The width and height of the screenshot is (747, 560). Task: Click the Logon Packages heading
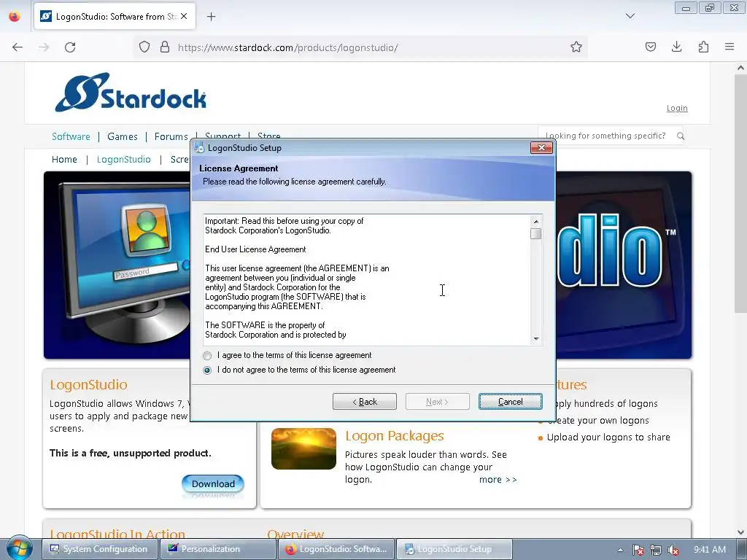point(395,436)
